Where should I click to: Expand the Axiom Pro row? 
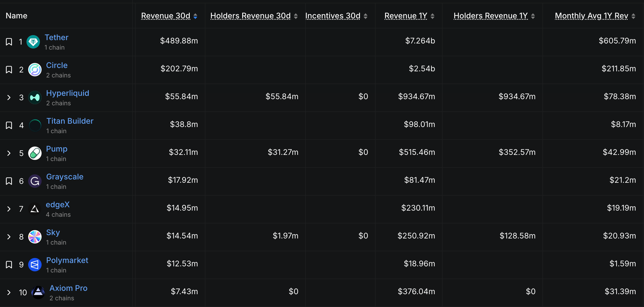9,293
